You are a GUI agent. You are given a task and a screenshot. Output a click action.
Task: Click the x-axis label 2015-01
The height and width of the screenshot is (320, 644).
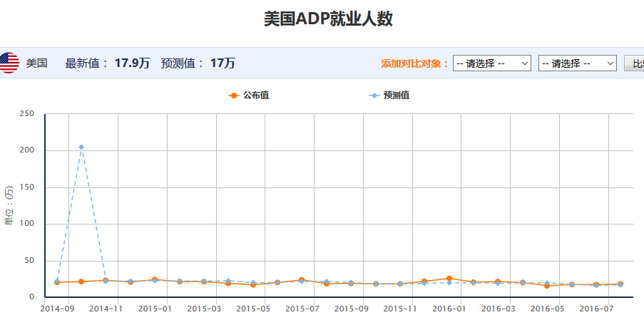(155, 309)
